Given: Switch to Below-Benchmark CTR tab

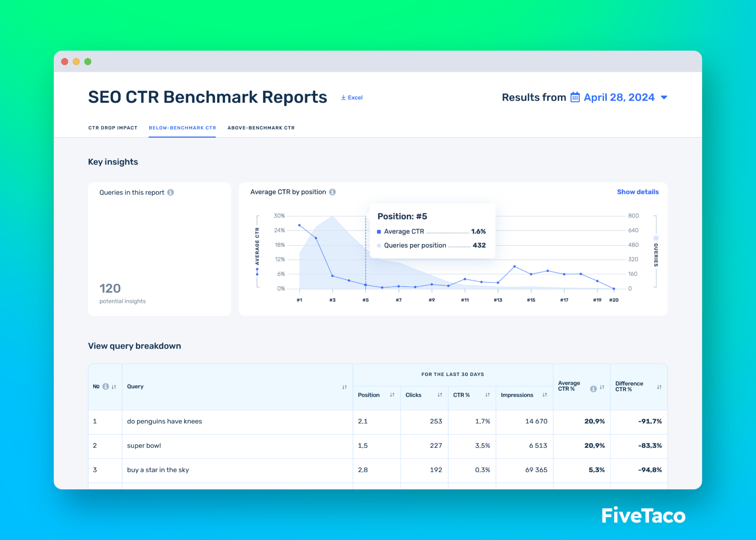Looking at the screenshot, I should pos(182,128).
